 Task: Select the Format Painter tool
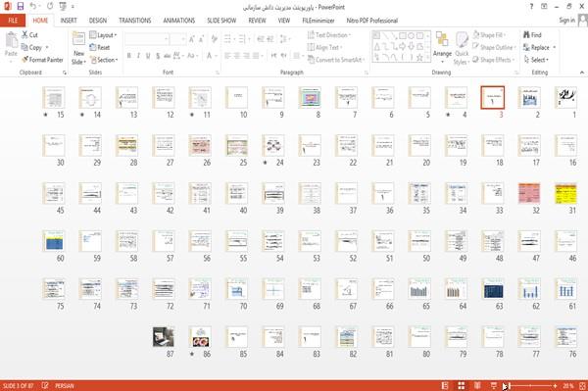point(42,60)
